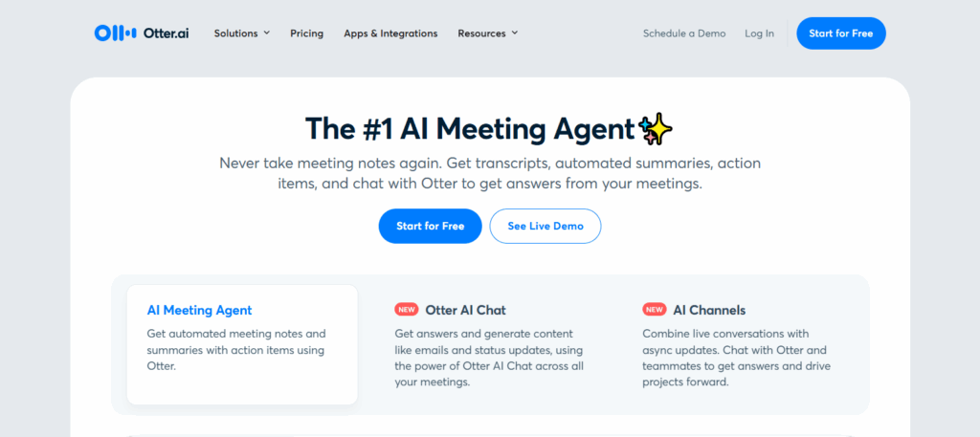This screenshot has width=980, height=437.
Task: Open Apps & Integrations in the nav bar
Action: 390,33
